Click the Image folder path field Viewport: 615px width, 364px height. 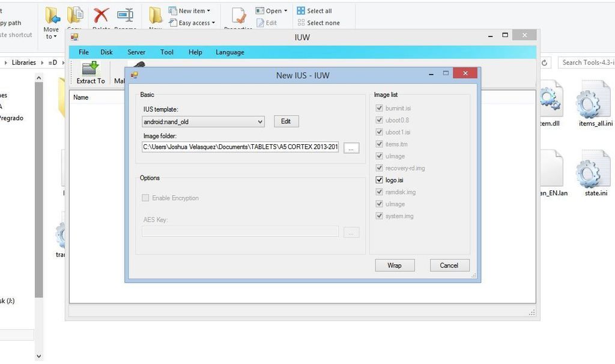coord(240,147)
